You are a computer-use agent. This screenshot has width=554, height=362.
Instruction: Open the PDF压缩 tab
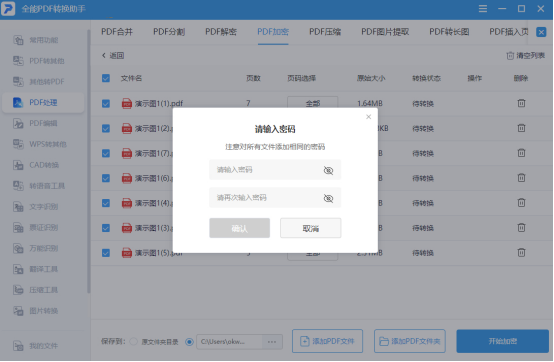click(x=325, y=32)
